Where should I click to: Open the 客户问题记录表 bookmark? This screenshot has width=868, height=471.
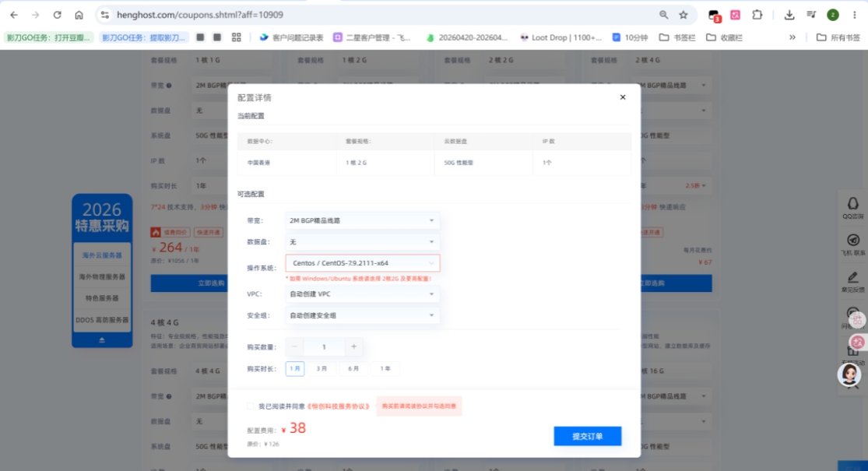pyautogui.click(x=291, y=37)
